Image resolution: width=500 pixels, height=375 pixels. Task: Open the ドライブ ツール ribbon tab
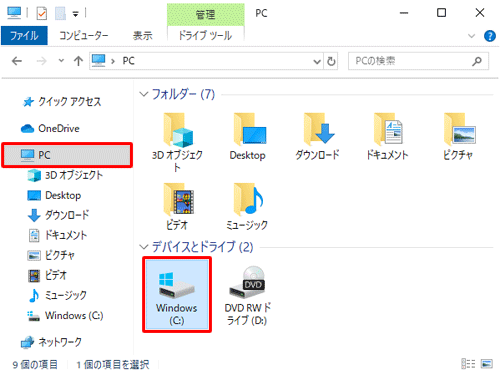click(205, 35)
